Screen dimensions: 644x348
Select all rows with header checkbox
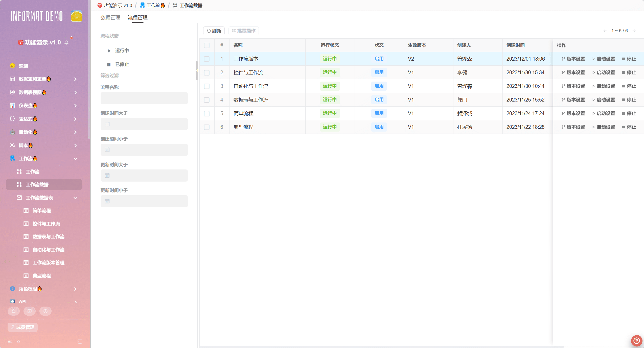[206, 45]
